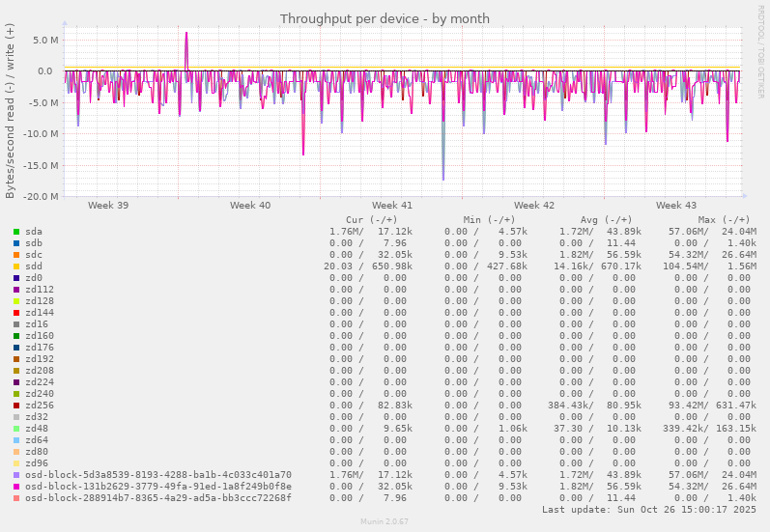This screenshot has height=532, width=770.
Task: Click the 'Last update' timestamp text
Action: click(x=649, y=510)
